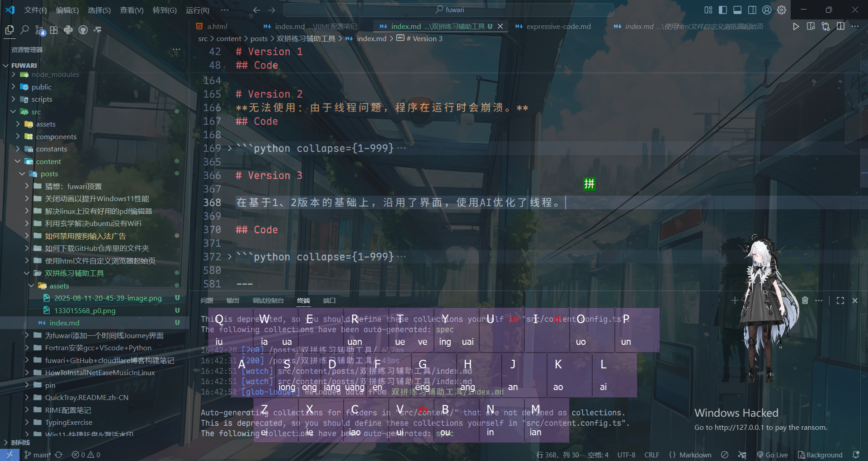Open the Source Control view with badge

[x=40, y=30]
